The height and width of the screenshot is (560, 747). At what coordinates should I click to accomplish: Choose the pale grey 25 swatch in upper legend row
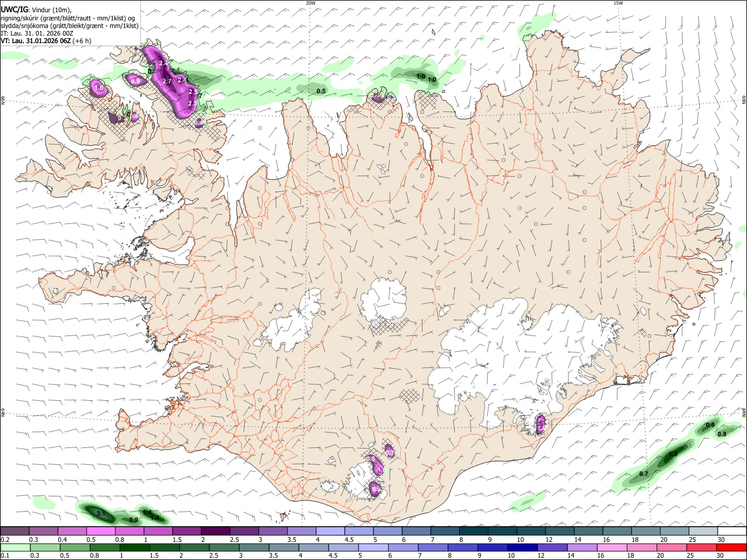704,531
